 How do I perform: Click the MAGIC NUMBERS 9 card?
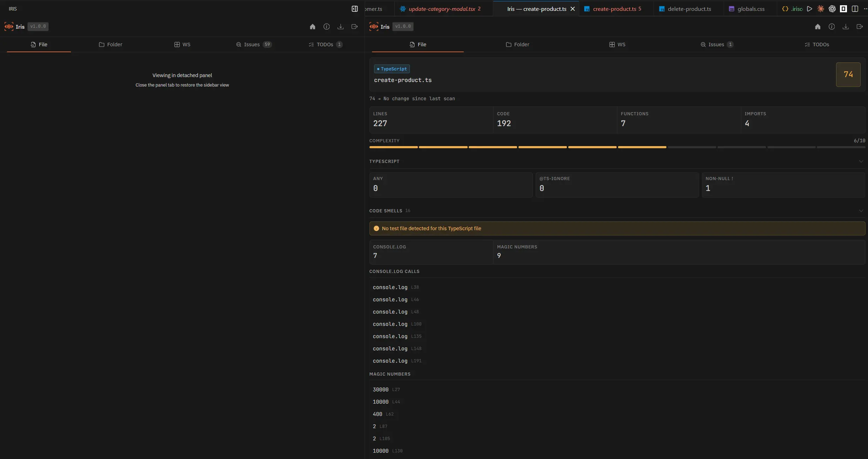pos(679,252)
